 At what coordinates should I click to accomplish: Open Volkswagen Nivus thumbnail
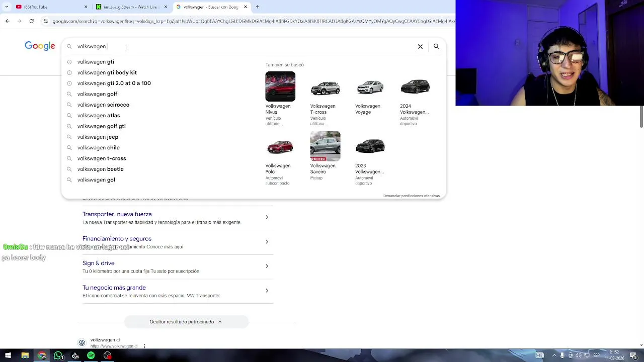pyautogui.click(x=280, y=86)
